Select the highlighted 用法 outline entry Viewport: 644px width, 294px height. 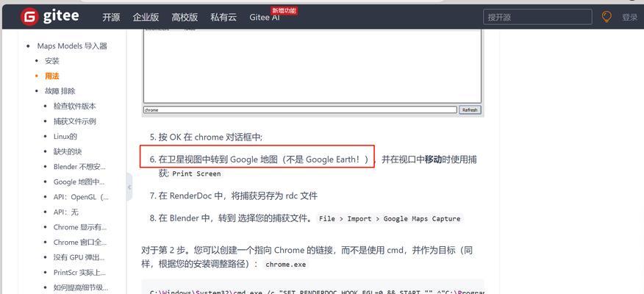click(52, 76)
